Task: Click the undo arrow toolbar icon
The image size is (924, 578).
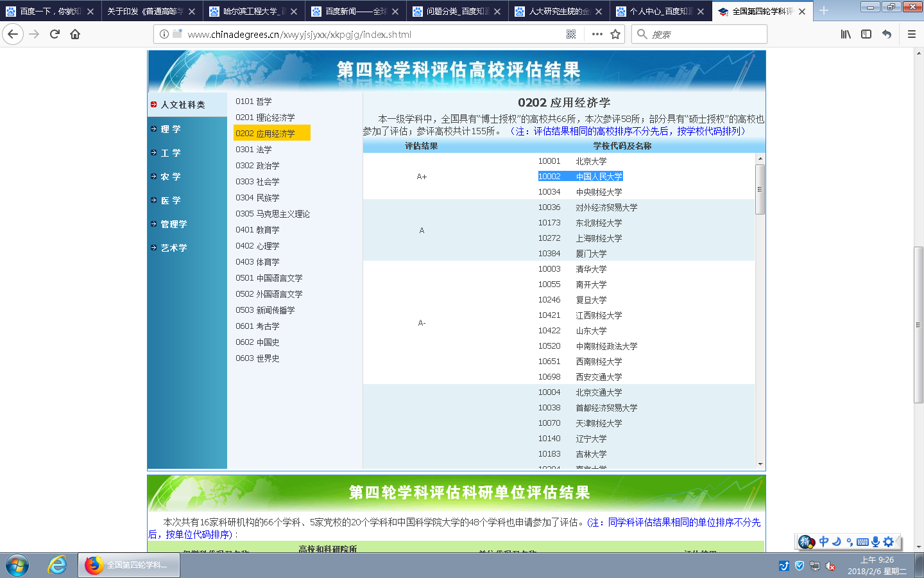Action: pos(887,34)
